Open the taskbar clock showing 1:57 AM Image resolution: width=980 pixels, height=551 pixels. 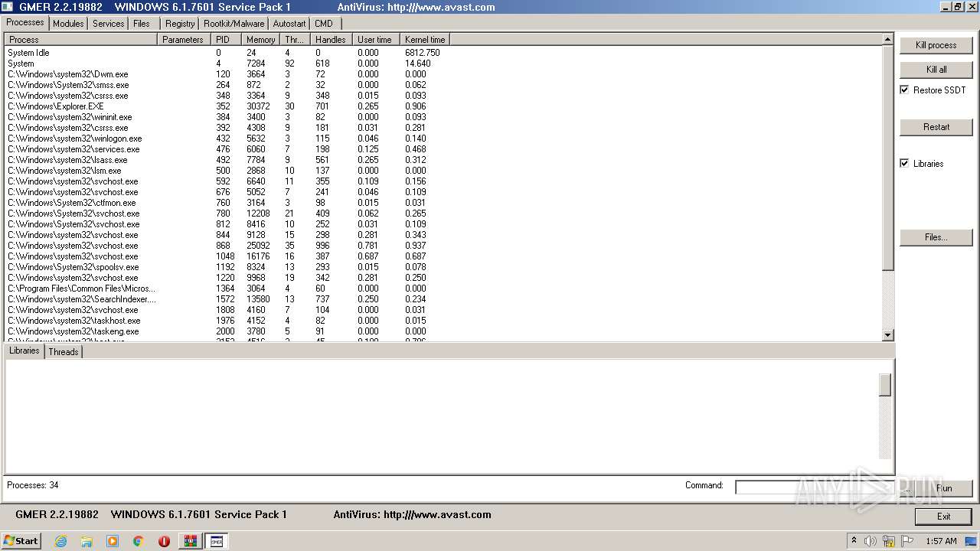click(941, 541)
